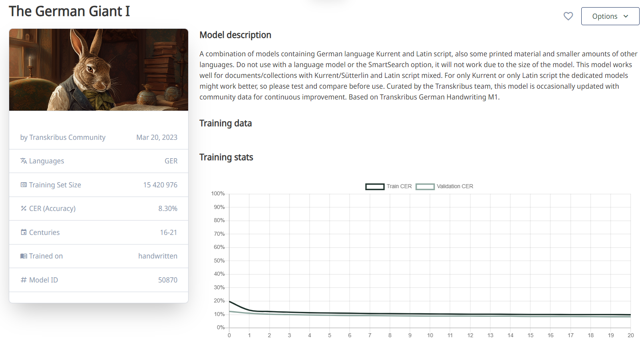Open the Options dropdown

point(610,16)
